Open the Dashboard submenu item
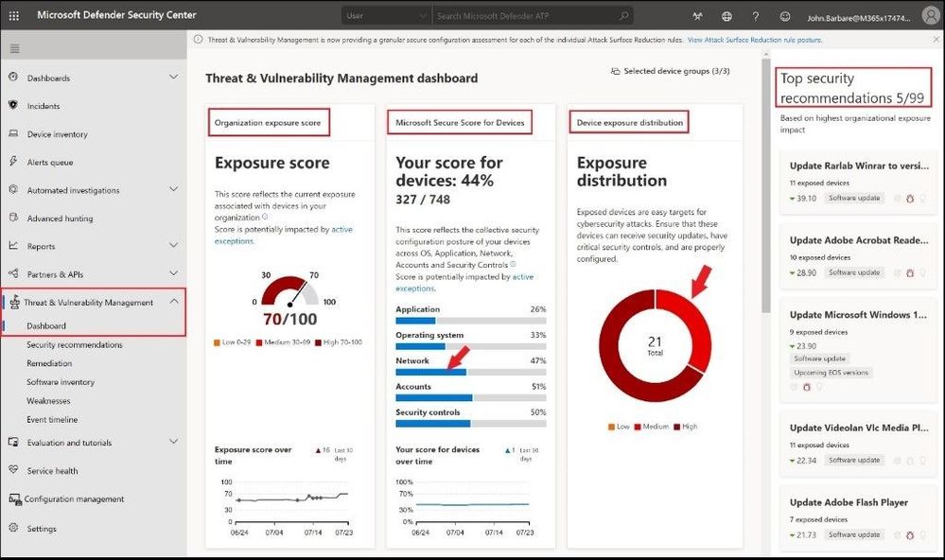 coord(46,326)
